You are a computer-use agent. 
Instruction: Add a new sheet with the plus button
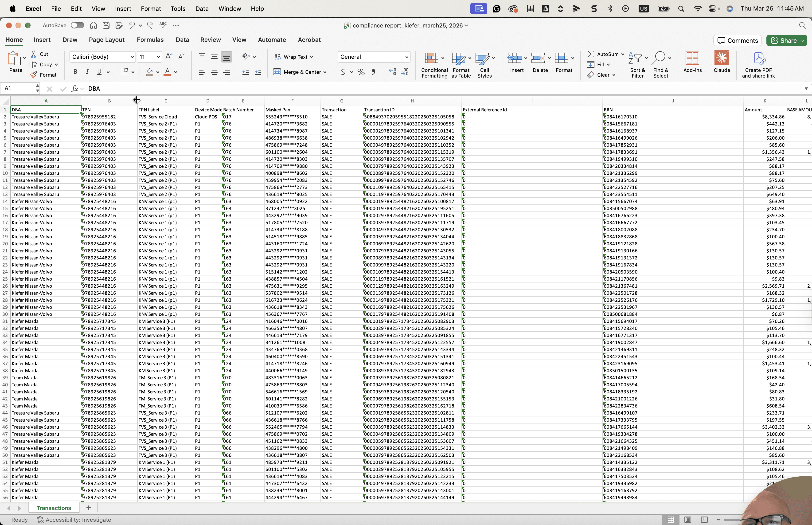pyautogui.click(x=89, y=508)
